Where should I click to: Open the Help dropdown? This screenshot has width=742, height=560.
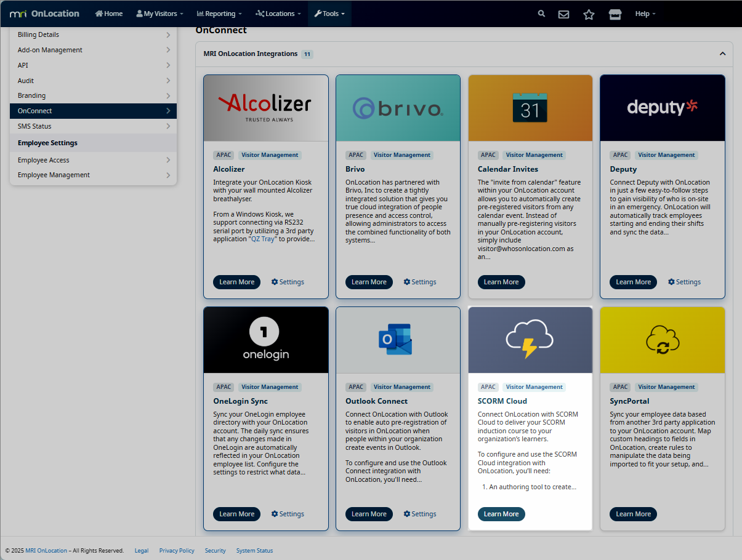645,14
